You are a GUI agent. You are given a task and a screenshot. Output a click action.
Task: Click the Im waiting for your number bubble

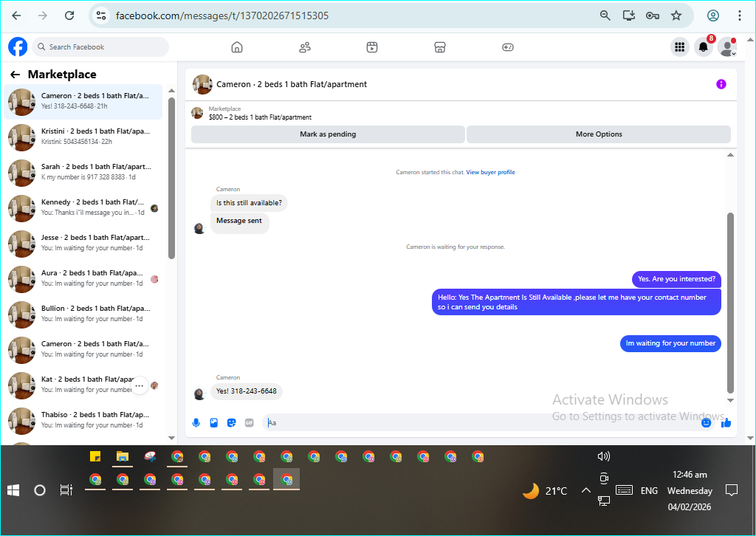pos(670,344)
